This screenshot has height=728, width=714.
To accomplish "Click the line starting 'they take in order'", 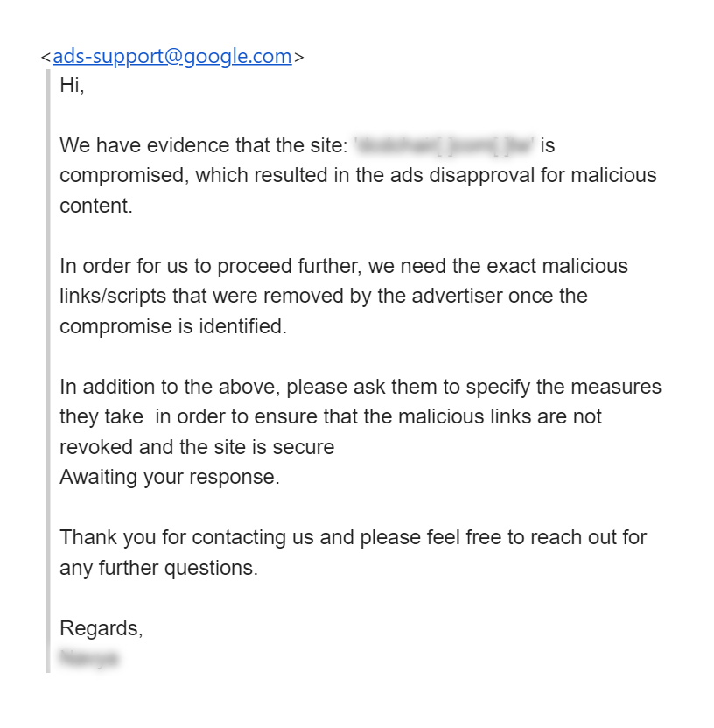I will 331,416.
